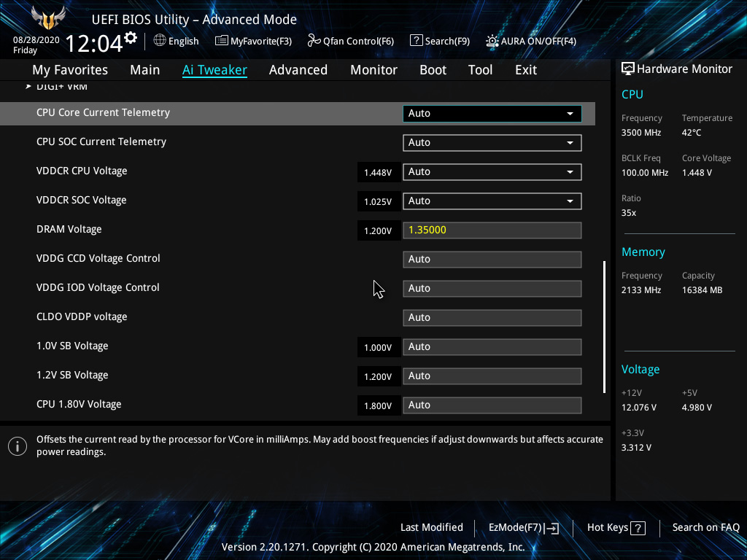Viewport: 747px width, 560px height.
Task: Open the Search on FAQ link
Action: point(705,527)
